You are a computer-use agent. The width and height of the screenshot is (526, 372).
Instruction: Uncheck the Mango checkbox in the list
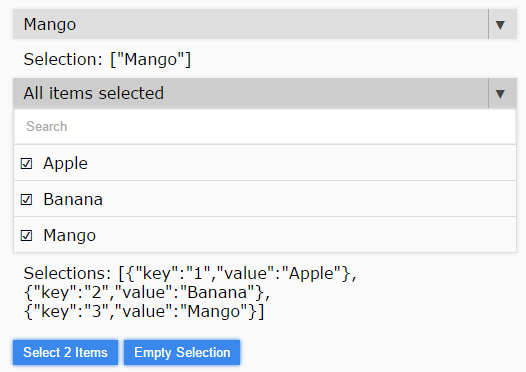click(26, 235)
